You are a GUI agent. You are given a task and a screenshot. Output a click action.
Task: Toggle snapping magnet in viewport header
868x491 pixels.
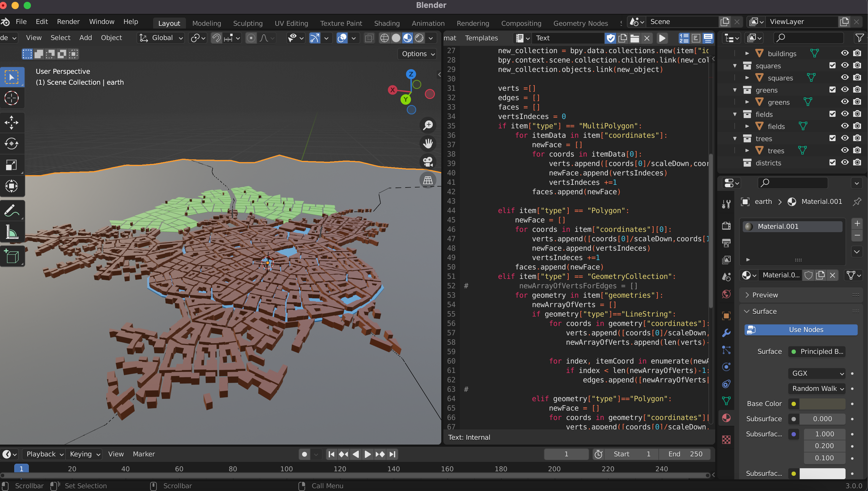tap(216, 38)
